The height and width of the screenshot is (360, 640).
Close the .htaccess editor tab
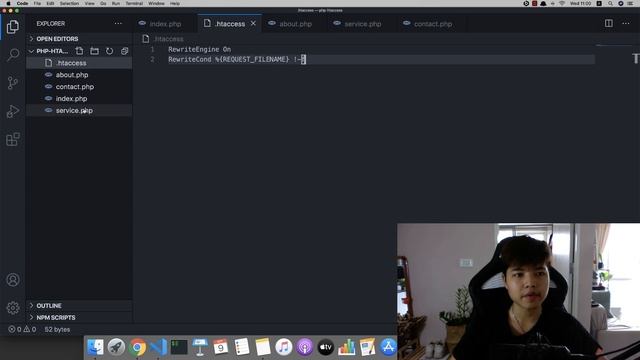pyautogui.click(x=253, y=24)
